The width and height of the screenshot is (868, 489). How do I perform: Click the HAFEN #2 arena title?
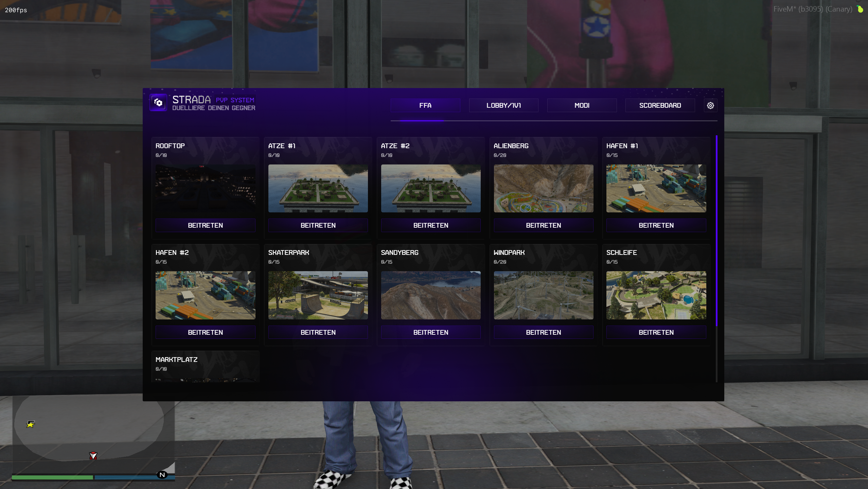click(172, 252)
